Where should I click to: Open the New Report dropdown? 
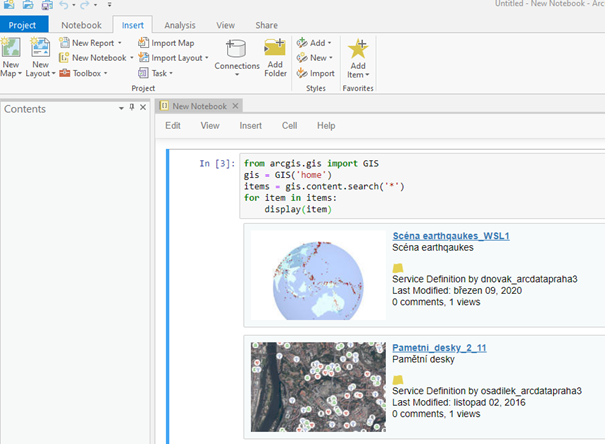pos(120,43)
